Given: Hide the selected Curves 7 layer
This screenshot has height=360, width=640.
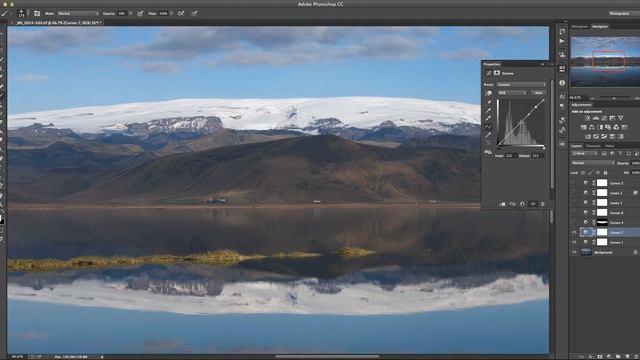Looking at the screenshot, I should (574, 232).
